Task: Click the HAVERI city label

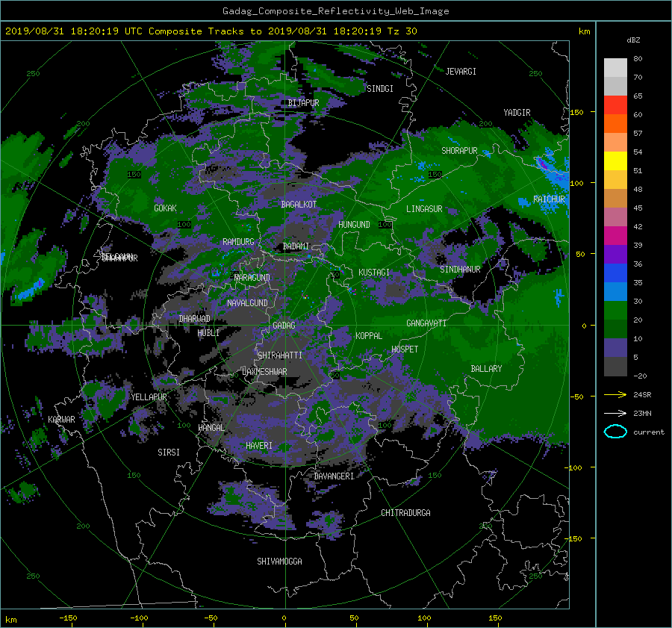Action: (259, 446)
